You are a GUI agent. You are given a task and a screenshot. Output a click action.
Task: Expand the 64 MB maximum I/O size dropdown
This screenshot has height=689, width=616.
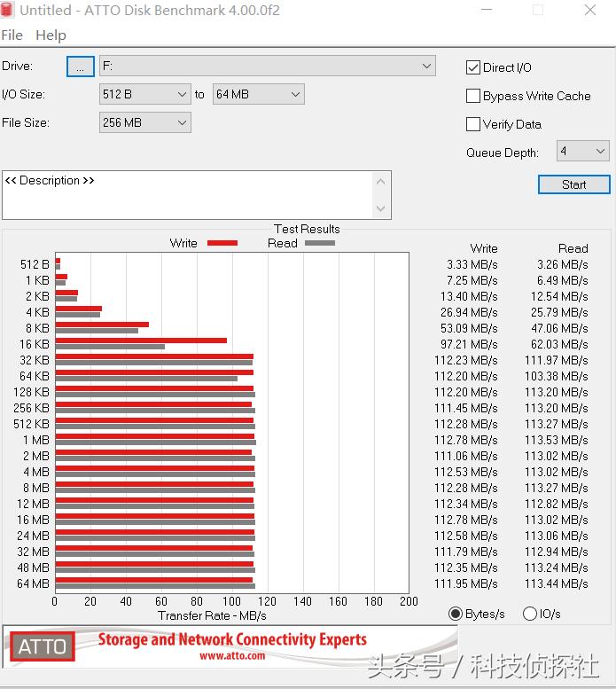pyautogui.click(x=258, y=94)
